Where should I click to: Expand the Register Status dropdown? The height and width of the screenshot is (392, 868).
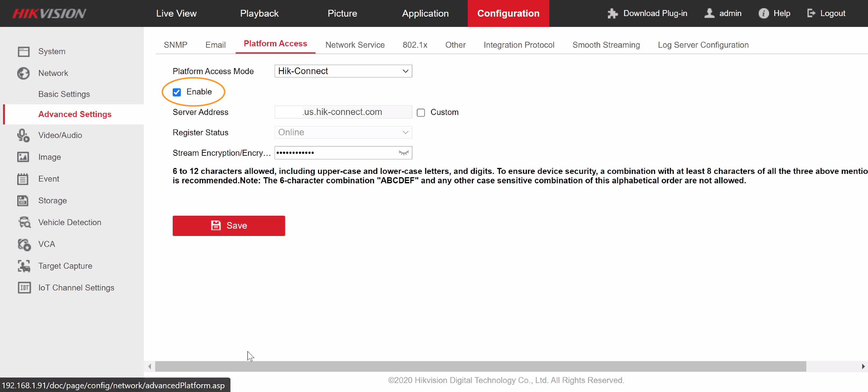tap(343, 132)
